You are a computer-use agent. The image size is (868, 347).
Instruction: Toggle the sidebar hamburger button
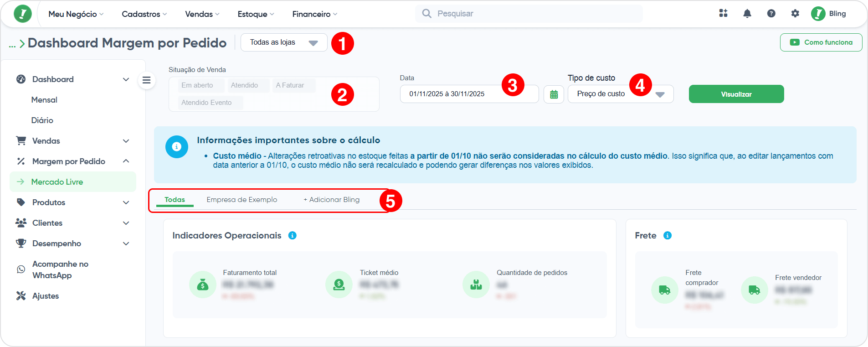point(147,80)
